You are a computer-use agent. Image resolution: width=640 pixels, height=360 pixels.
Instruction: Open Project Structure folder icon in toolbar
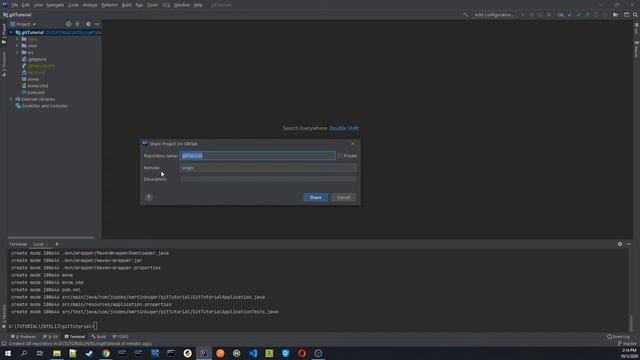click(616, 15)
